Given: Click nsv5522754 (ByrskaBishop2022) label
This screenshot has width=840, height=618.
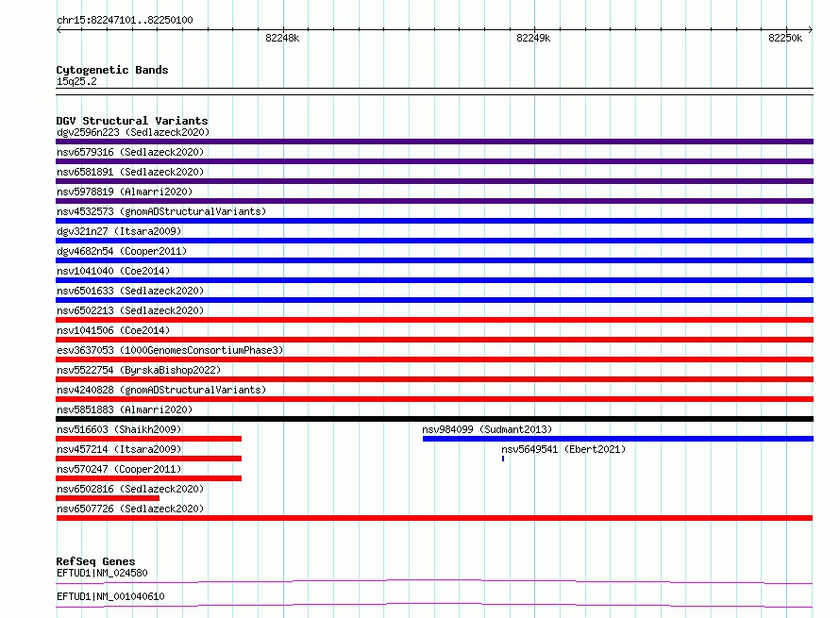Looking at the screenshot, I should [139, 370].
